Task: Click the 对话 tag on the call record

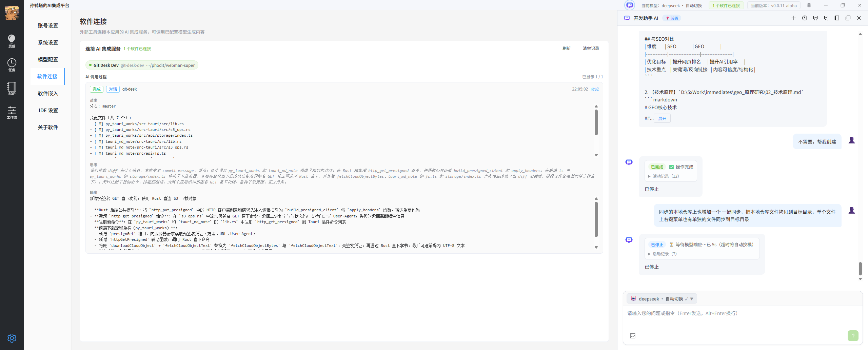Action: click(113, 89)
